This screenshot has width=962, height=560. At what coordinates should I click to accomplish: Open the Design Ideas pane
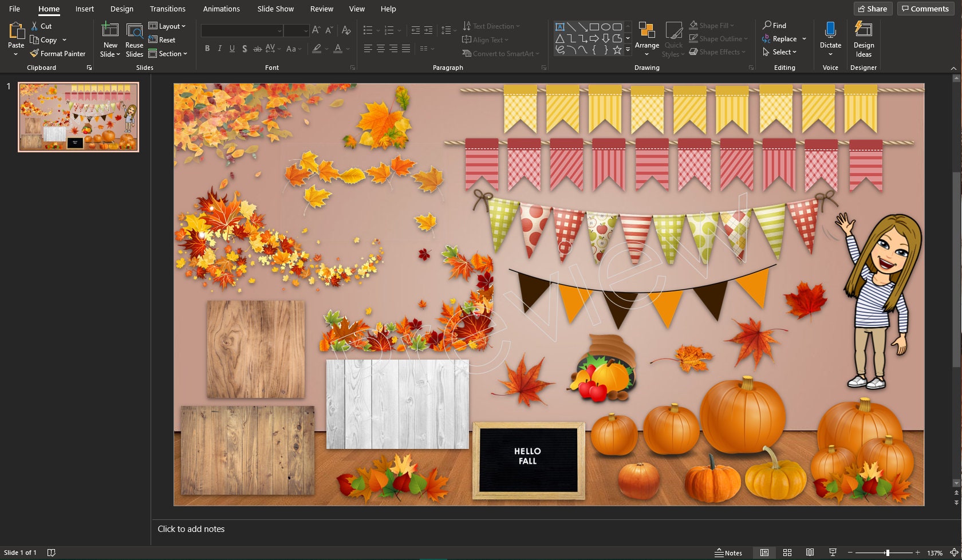pyautogui.click(x=864, y=40)
